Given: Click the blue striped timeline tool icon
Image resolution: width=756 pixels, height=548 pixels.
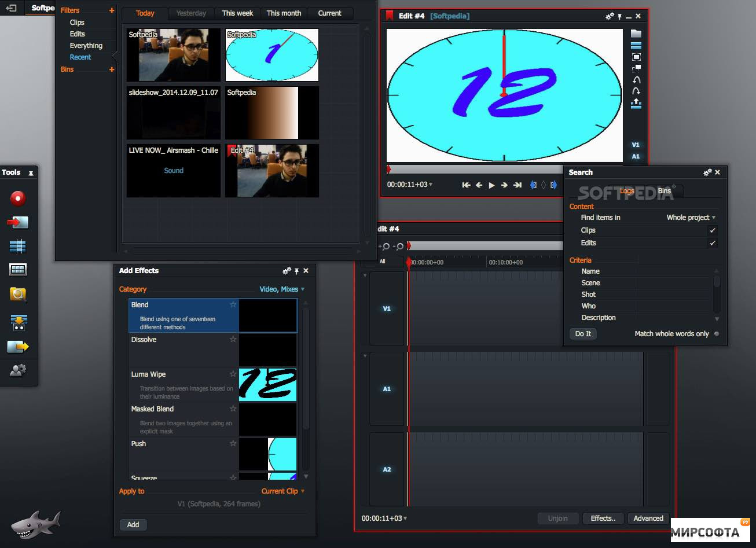Looking at the screenshot, I should point(18,247).
